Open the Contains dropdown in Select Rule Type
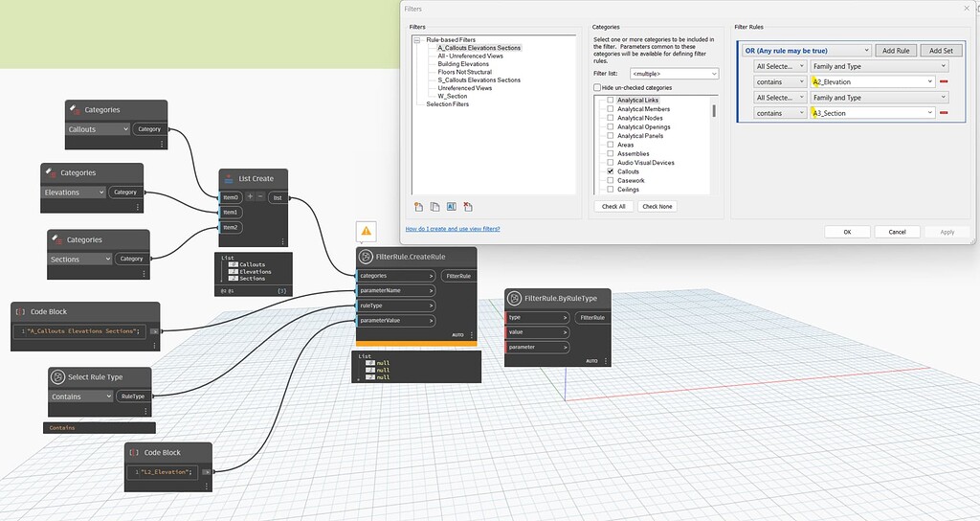This screenshot has height=521, width=980. coord(81,396)
